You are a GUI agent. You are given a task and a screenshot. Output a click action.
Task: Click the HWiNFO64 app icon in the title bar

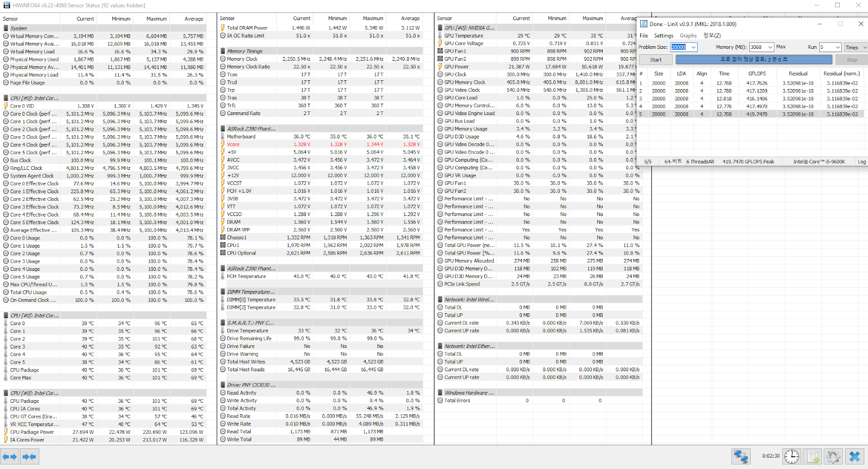pos(7,5)
